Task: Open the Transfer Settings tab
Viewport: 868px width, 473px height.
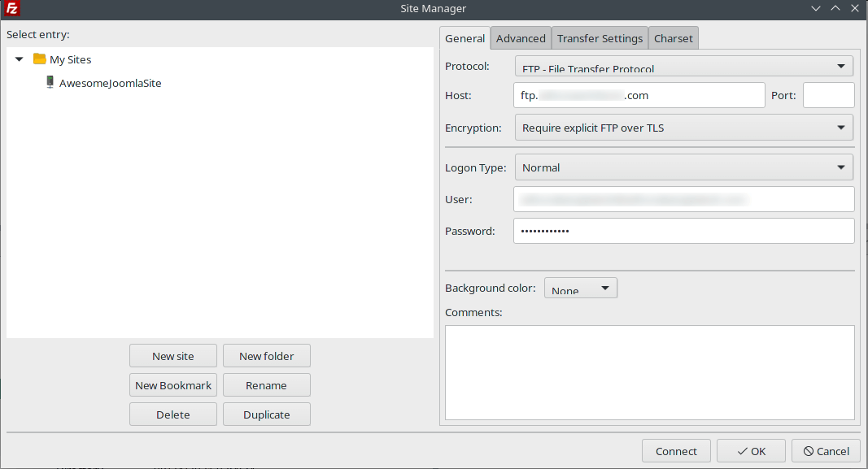Action: (600, 37)
